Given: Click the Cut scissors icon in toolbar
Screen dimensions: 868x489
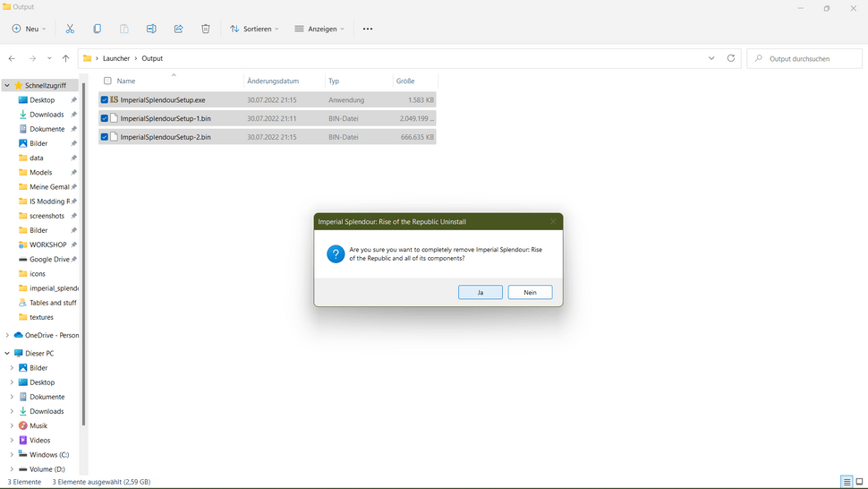Looking at the screenshot, I should tap(70, 29).
